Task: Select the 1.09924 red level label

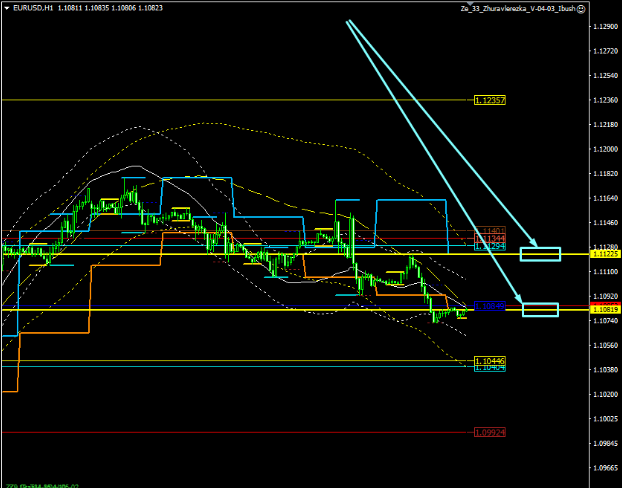Action: [488, 433]
